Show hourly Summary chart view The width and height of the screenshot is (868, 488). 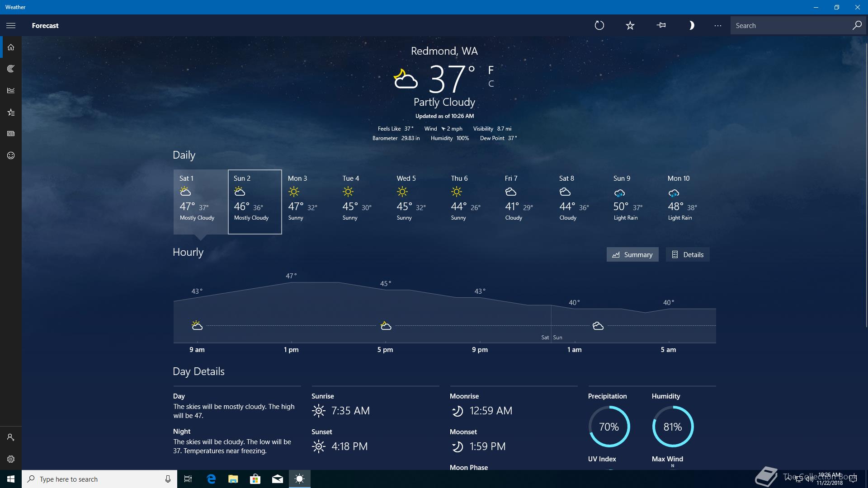tap(632, 254)
